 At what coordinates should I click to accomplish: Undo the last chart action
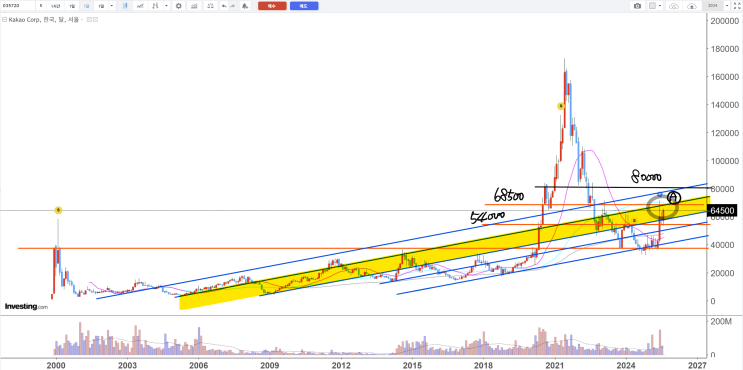(x=224, y=6)
